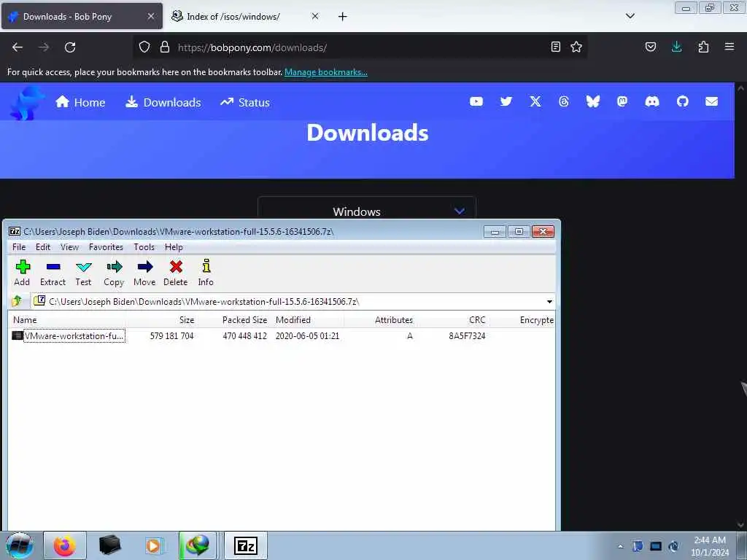Click the Copy toolbar icon in 7-Zip

click(114, 273)
